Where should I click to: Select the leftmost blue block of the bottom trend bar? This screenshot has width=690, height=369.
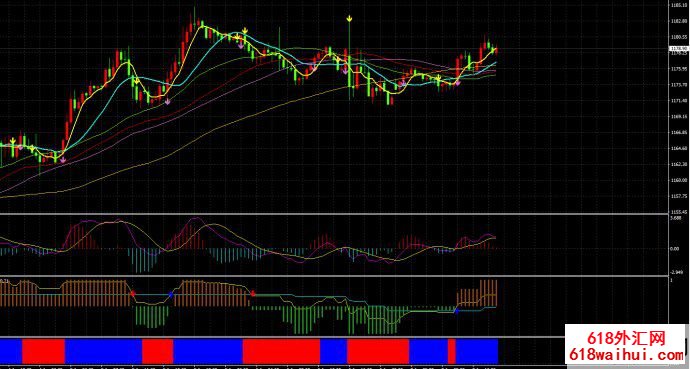[11, 352]
